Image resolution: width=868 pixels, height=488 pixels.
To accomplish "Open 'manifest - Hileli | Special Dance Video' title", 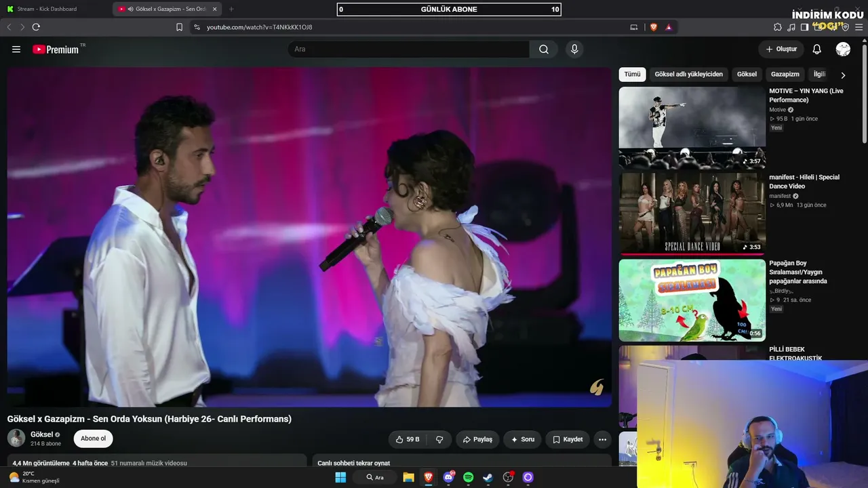I will click(x=804, y=182).
